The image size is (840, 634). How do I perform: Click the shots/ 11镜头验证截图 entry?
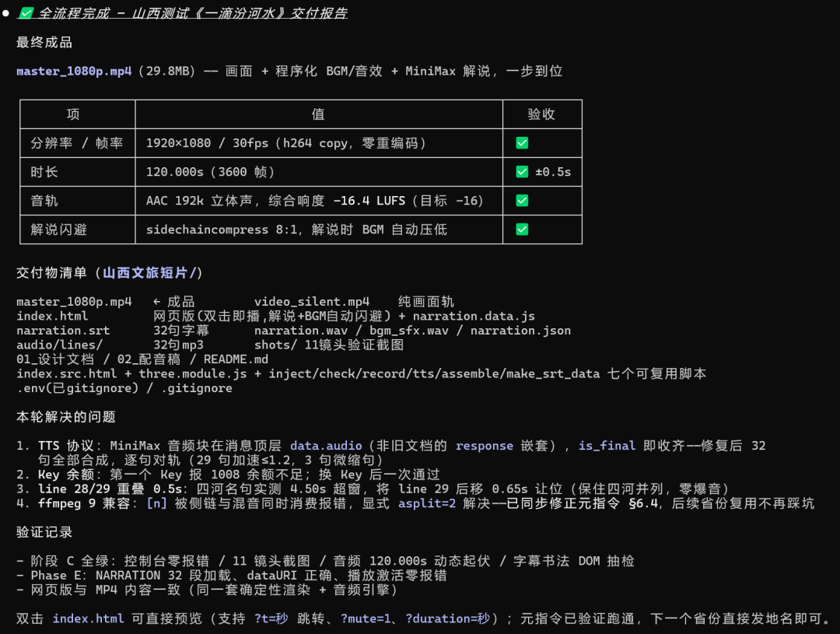pos(329,345)
